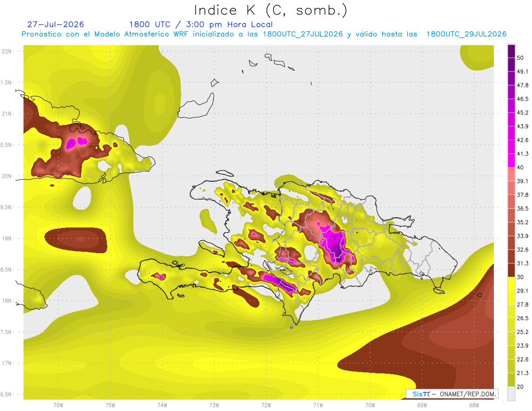
Task: Click the '71W' longitude label
Action: [318, 405]
